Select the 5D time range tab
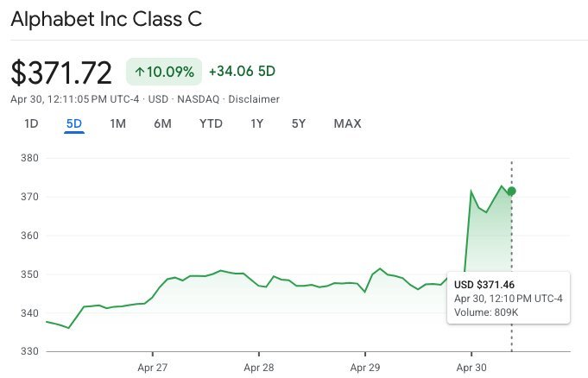Screen dimensions: 588x378 74,123
